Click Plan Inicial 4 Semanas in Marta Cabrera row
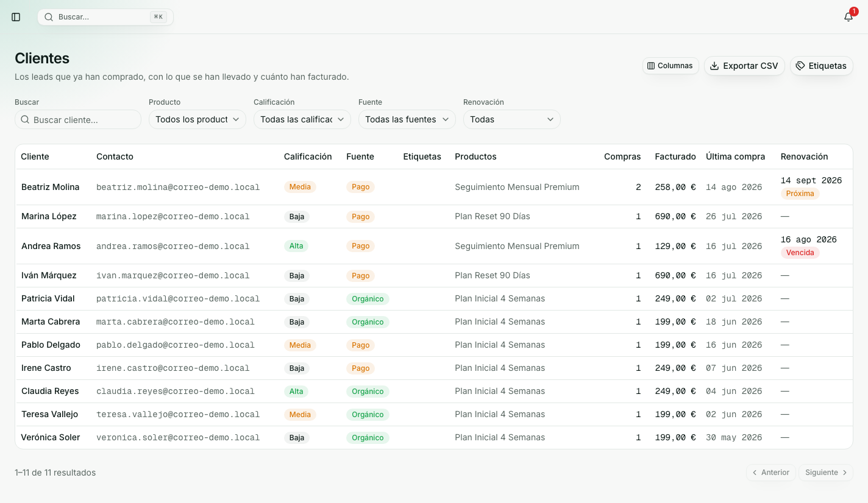 tap(500, 322)
